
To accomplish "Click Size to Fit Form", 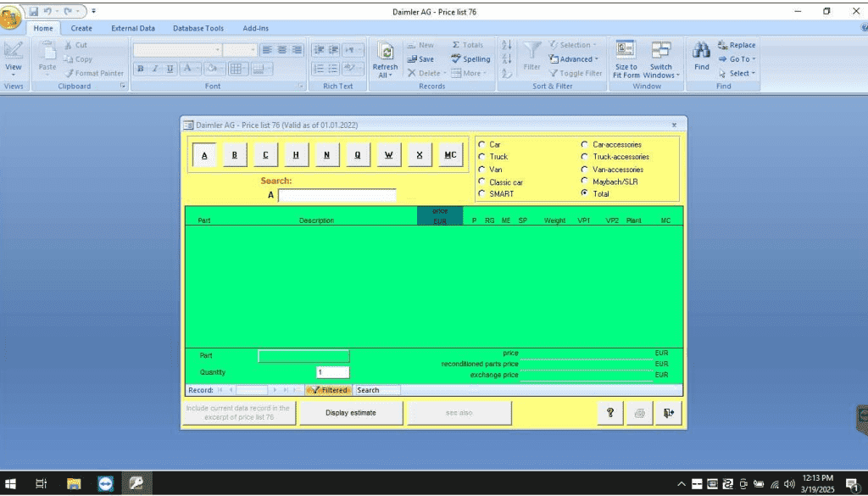I will click(x=626, y=60).
